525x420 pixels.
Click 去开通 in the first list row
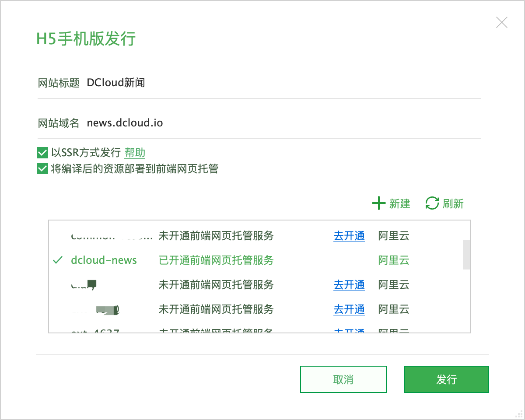click(349, 236)
